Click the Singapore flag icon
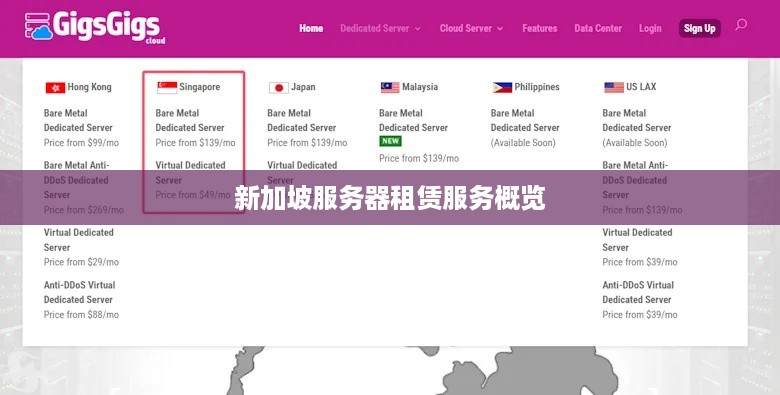 click(167, 88)
